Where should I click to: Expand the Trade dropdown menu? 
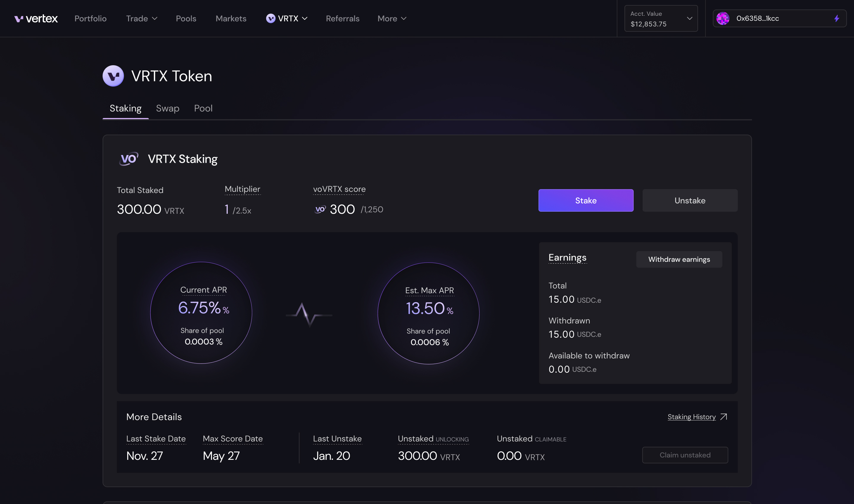[141, 18]
